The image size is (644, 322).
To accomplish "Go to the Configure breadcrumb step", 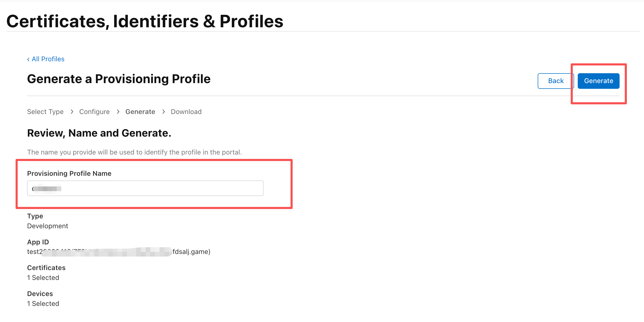I will pos(94,112).
